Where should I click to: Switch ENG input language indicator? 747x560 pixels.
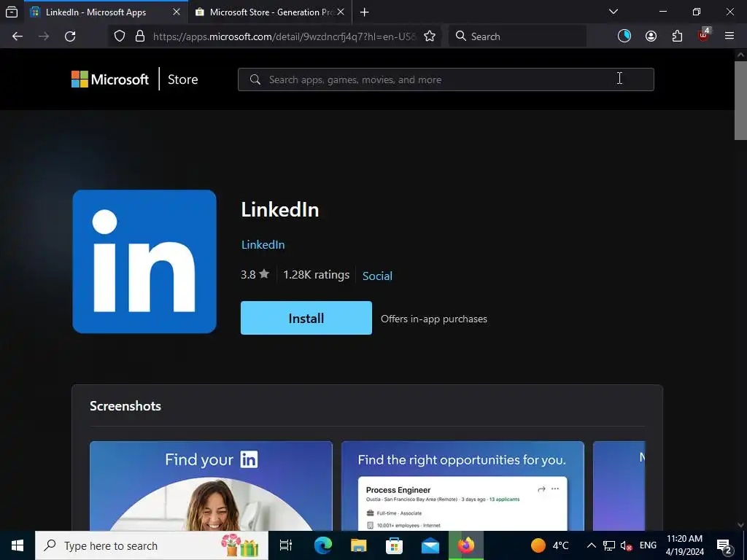point(648,545)
